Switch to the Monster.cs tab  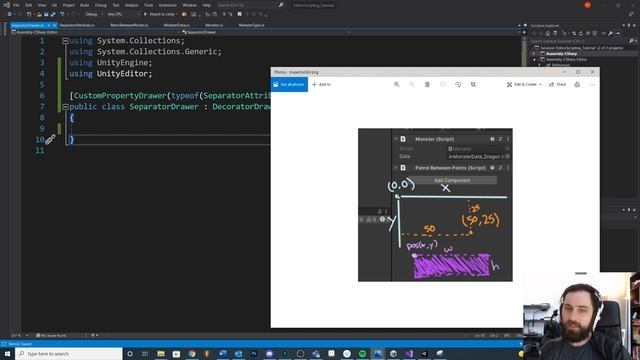pos(214,25)
